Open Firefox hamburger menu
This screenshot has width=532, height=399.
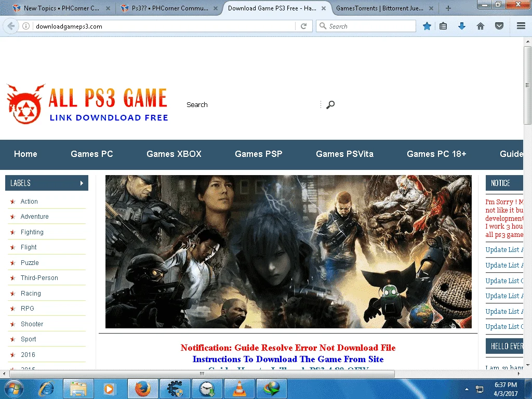click(521, 26)
